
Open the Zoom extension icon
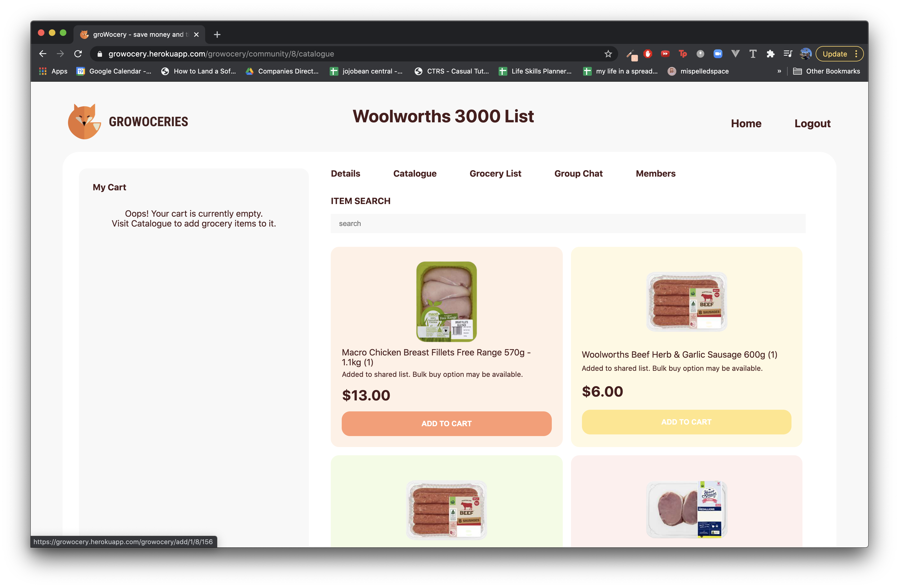pos(718,54)
